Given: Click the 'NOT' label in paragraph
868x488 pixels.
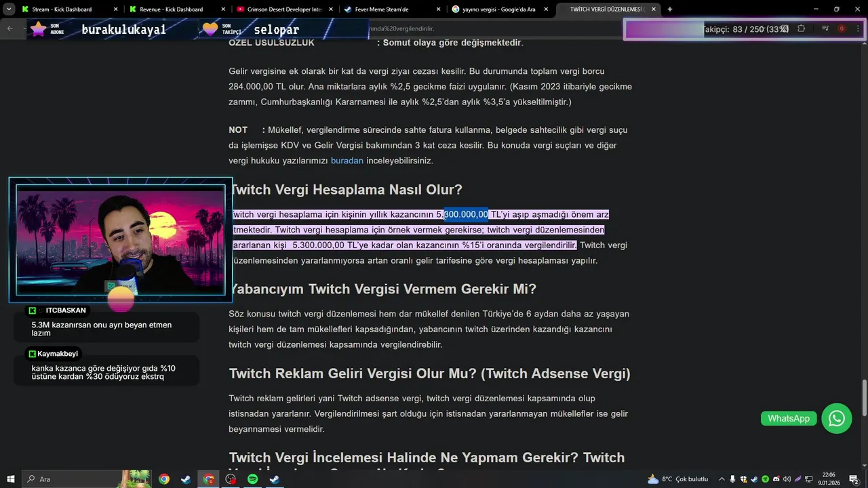Looking at the screenshot, I should (238, 129).
